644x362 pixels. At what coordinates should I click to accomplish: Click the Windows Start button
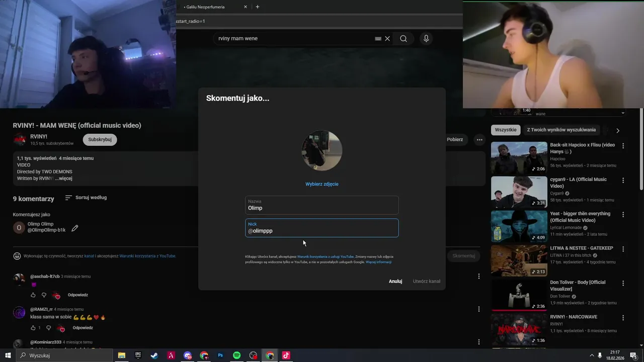8,355
